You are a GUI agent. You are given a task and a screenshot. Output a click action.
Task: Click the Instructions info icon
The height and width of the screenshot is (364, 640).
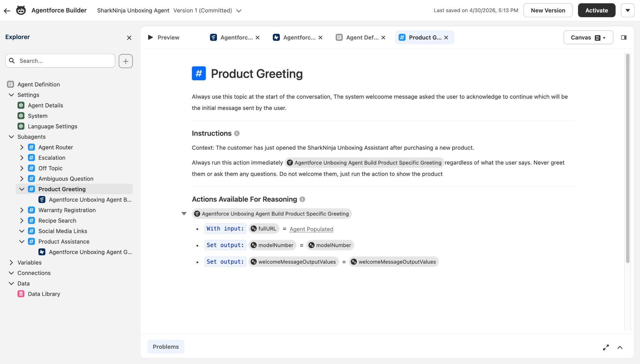pos(237,133)
